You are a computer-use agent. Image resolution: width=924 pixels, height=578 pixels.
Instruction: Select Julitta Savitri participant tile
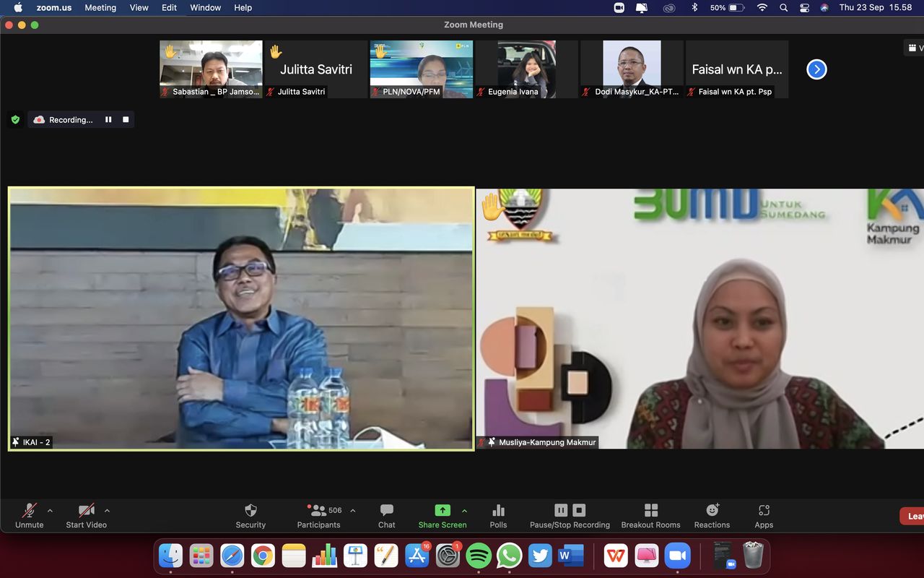[x=316, y=69]
